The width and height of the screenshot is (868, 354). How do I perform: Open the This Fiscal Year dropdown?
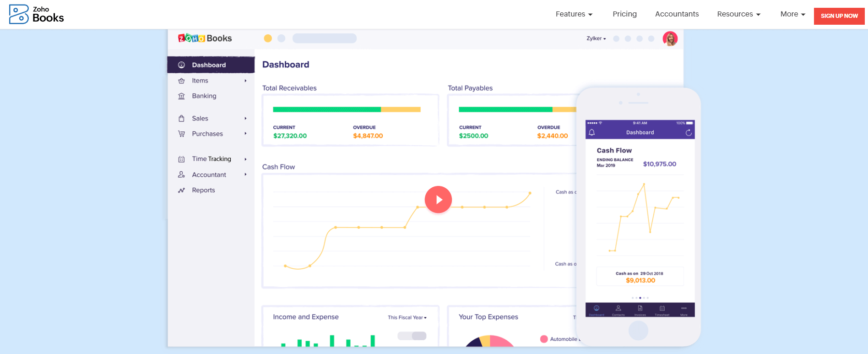tap(407, 317)
